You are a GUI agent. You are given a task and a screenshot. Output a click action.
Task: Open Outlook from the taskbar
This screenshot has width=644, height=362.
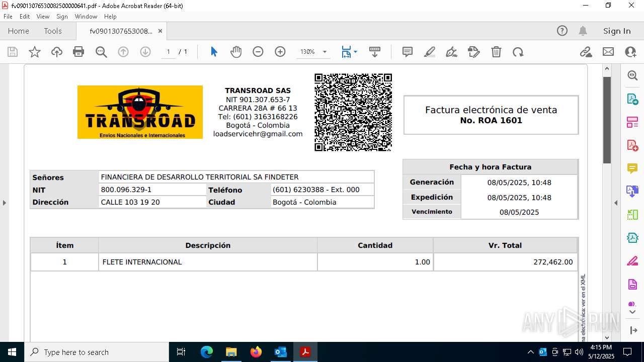tap(280, 352)
